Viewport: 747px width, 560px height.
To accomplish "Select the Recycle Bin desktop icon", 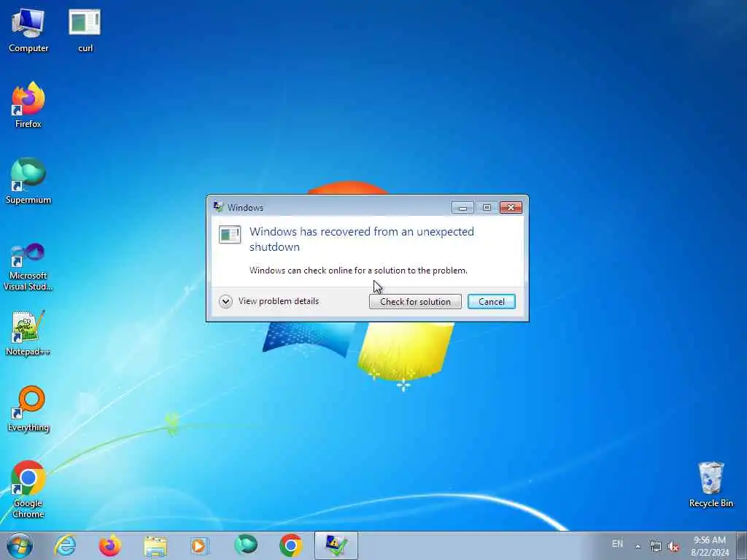I will pyautogui.click(x=711, y=484).
